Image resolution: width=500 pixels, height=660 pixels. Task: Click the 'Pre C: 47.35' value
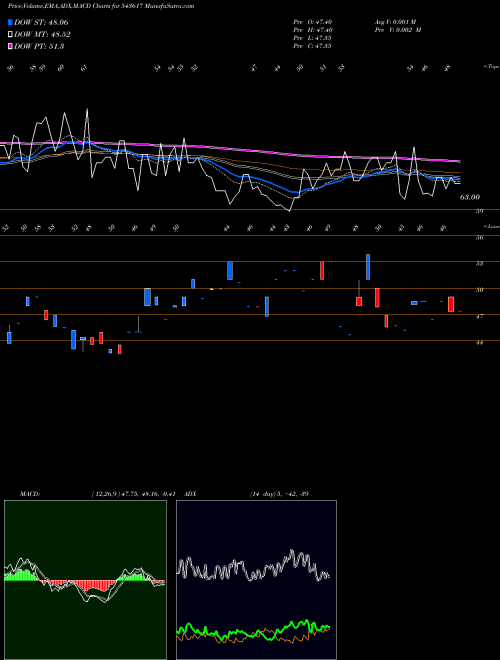coord(312,45)
